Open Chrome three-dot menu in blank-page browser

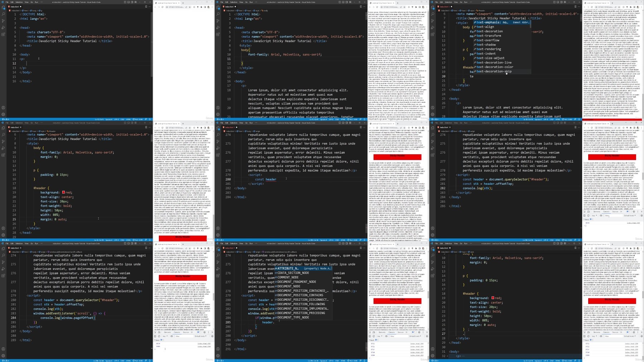click(212, 7)
